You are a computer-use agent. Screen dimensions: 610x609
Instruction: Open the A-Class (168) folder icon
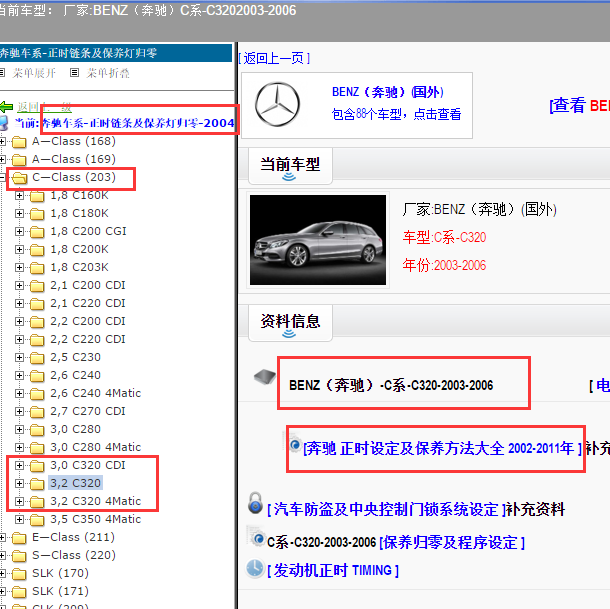19,142
